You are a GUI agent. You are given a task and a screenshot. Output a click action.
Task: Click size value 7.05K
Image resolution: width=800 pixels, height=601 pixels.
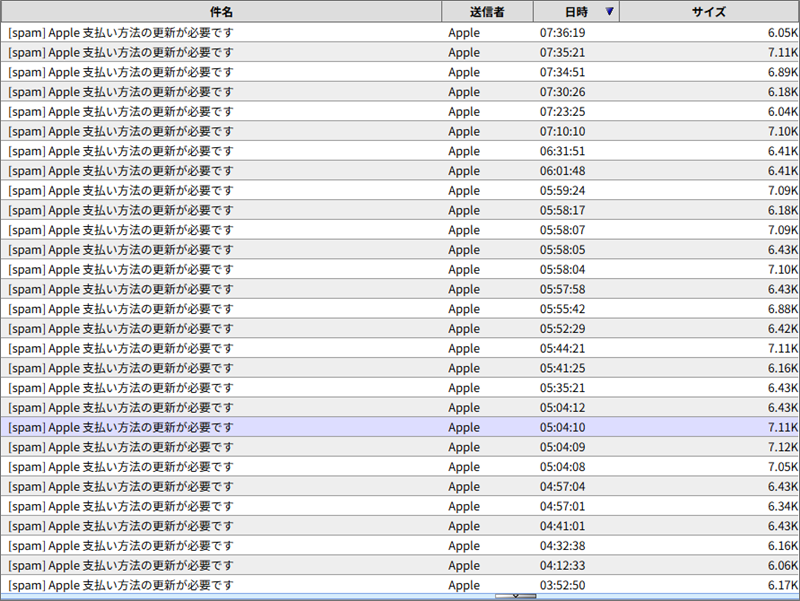(783, 467)
